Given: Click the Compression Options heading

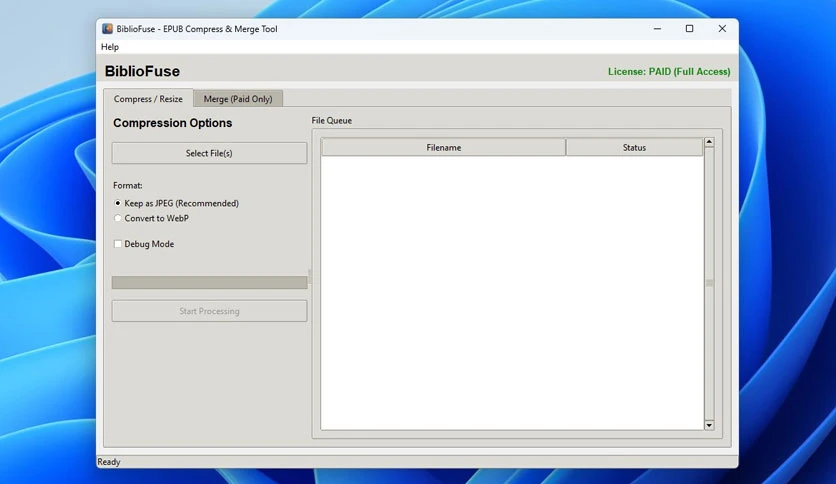Looking at the screenshot, I should tap(172, 123).
